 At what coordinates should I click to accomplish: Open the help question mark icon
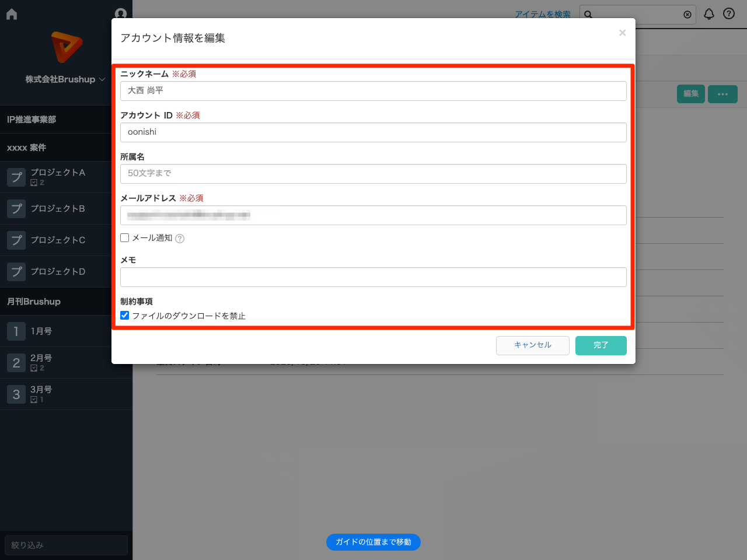[728, 13]
